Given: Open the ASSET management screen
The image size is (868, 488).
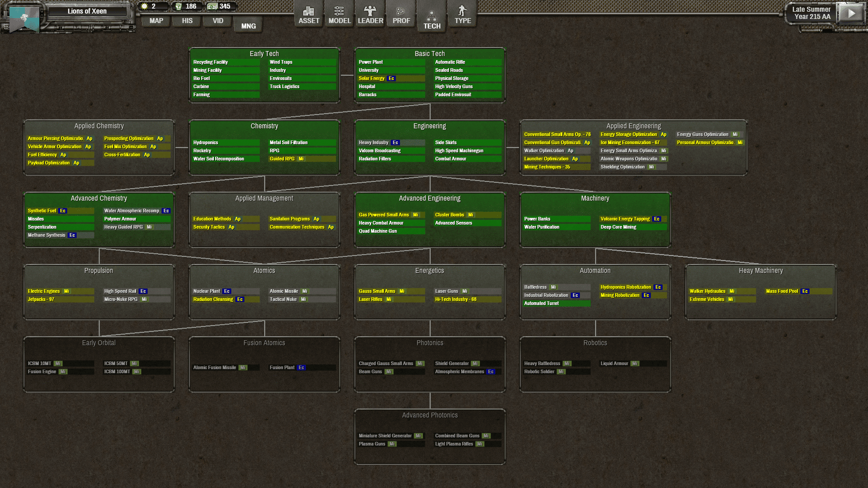Looking at the screenshot, I should (309, 15).
